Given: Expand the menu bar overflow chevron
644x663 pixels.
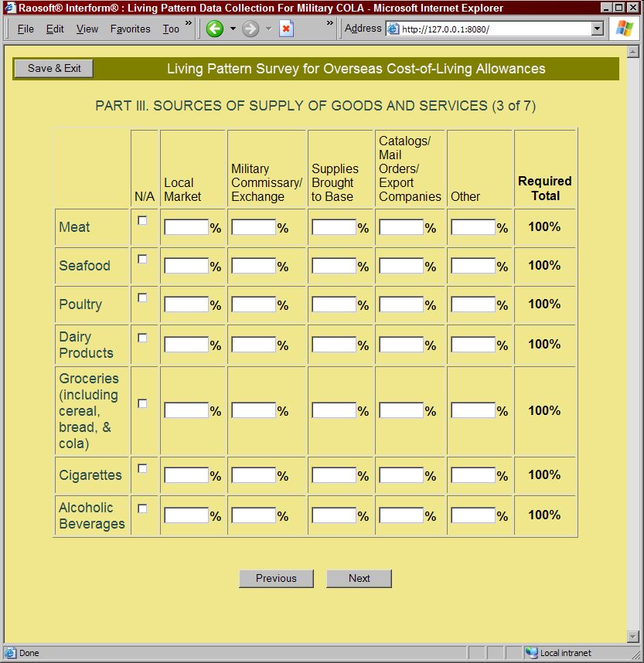Looking at the screenshot, I should pyautogui.click(x=189, y=23).
